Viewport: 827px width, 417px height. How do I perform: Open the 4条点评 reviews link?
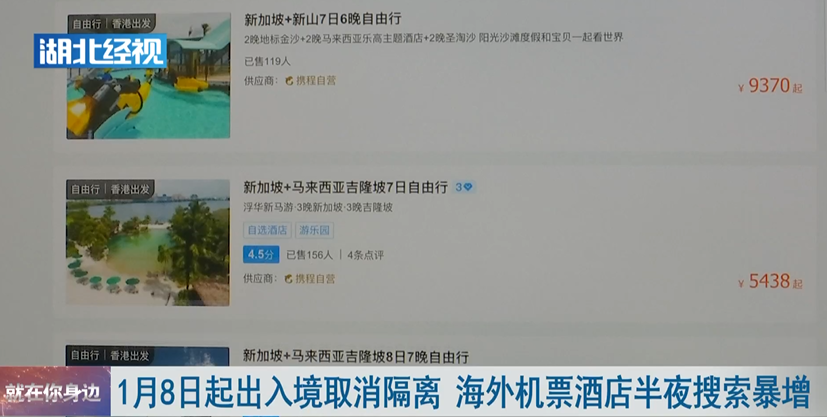(x=366, y=255)
